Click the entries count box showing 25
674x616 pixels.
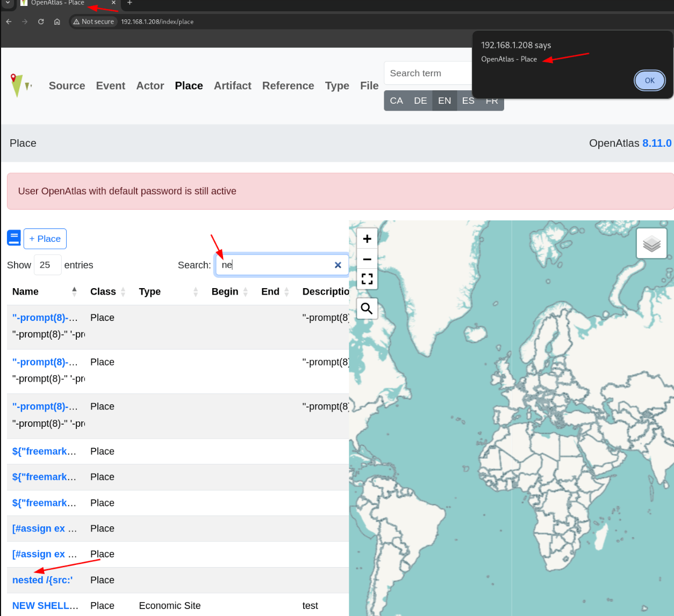pos(47,265)
